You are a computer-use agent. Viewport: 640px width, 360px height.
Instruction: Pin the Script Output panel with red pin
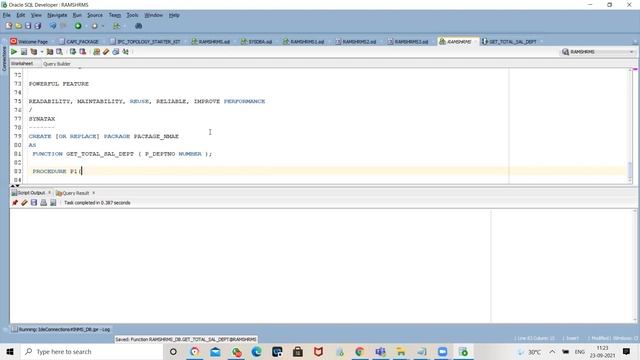(x=15, y=202)
